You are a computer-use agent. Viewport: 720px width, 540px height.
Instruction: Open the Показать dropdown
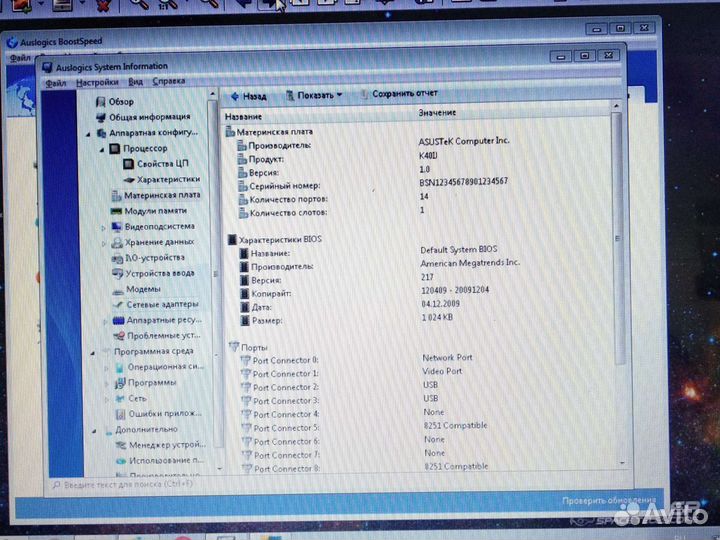(314, 95)
